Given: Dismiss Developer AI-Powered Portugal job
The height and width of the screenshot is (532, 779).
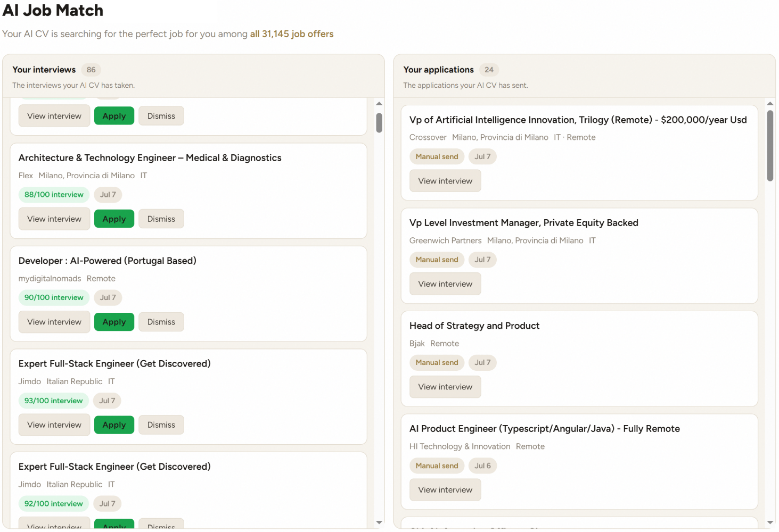Looking at the screenshot, I should click(x=161, y=322).
